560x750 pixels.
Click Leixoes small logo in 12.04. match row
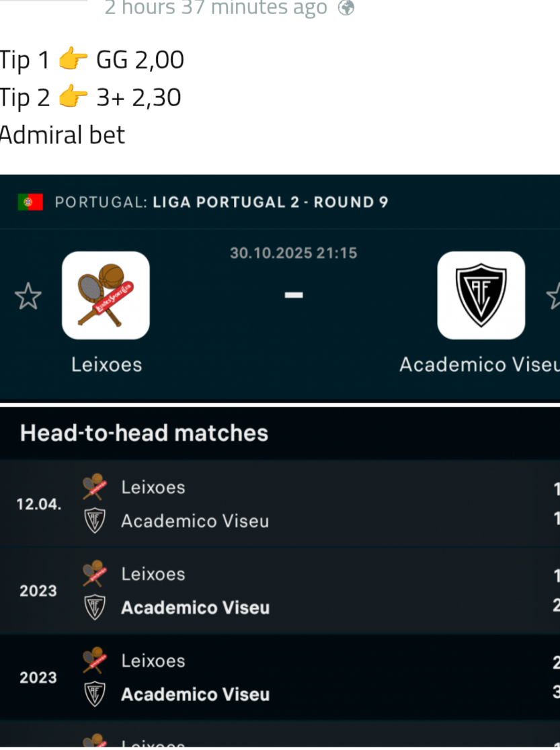[x=93, y=487]
